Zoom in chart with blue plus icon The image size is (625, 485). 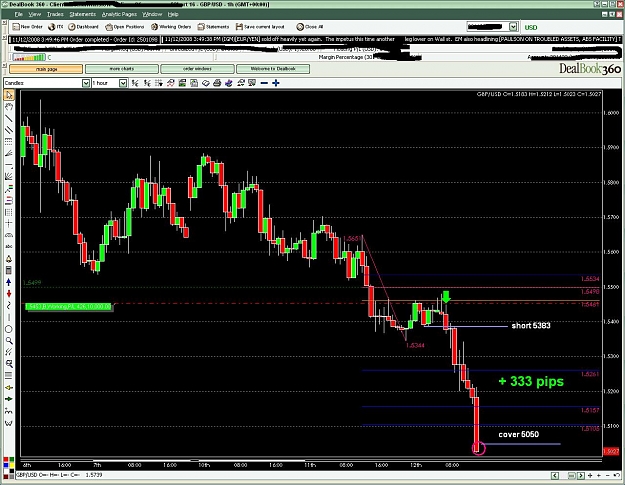point(276,83)
